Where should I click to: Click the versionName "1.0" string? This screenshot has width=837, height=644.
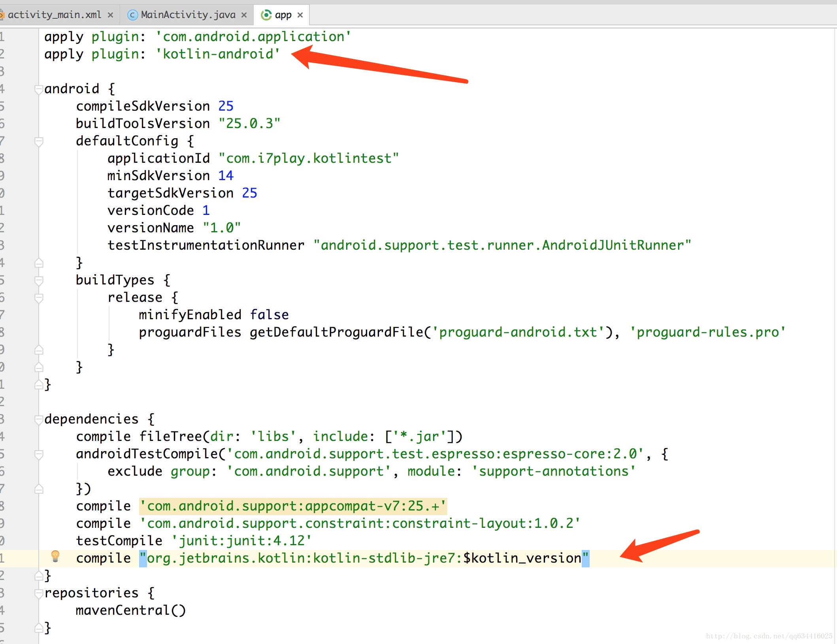click(222, 228)
